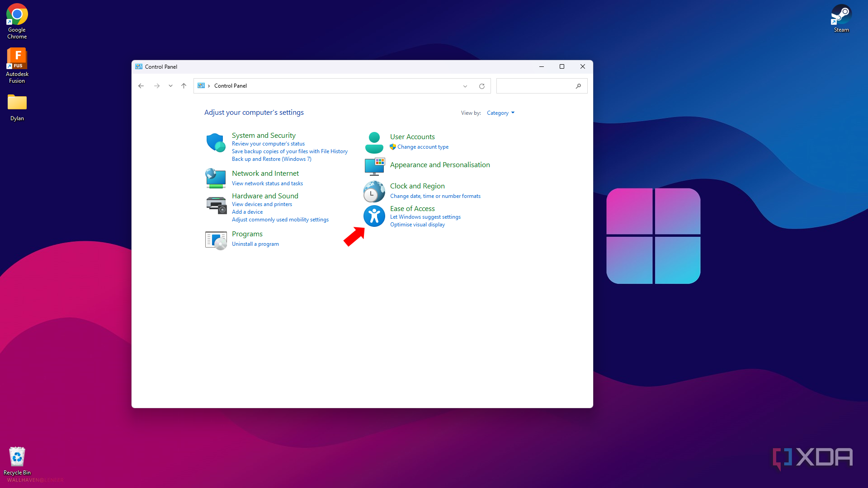868x488 pixels.
Task: Open the System and Security shield icon
Action: [216, 143]
